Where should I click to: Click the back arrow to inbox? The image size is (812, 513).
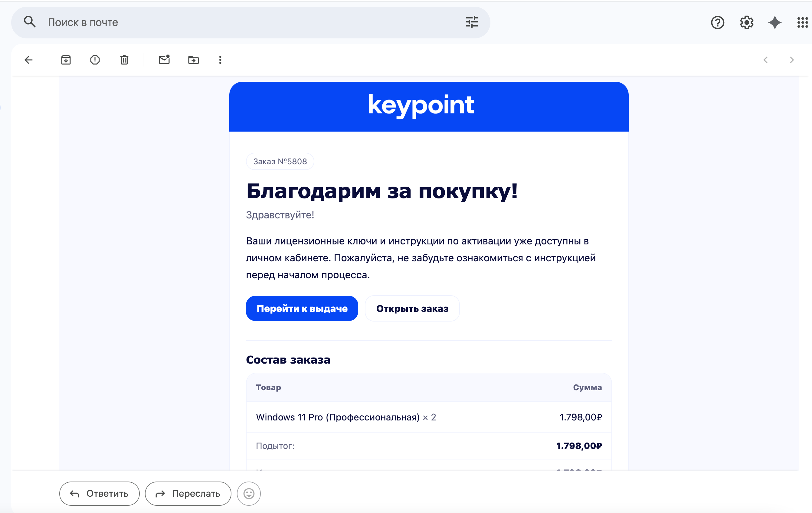[29, 60]
